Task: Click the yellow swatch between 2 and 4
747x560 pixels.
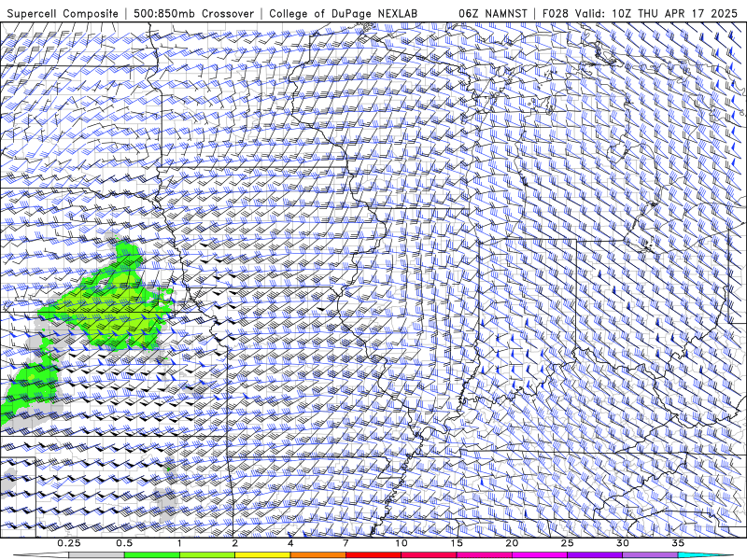Action: 262,555
